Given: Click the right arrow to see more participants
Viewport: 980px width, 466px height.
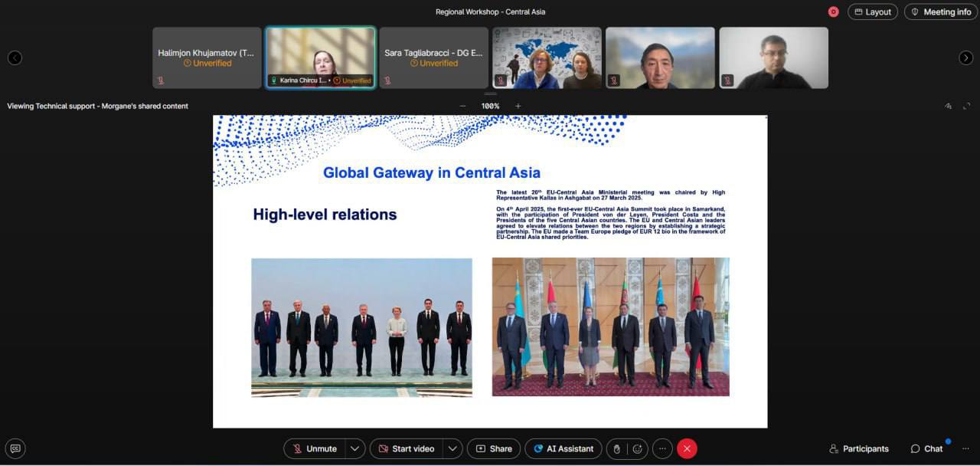Looking at the screenshot, I should pos(965,57).
